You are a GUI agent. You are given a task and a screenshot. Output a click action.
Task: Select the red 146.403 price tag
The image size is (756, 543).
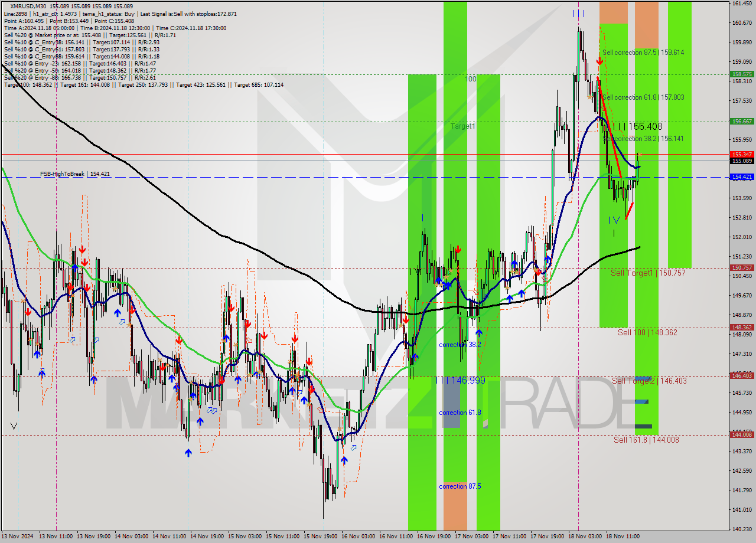click(742, 375)
